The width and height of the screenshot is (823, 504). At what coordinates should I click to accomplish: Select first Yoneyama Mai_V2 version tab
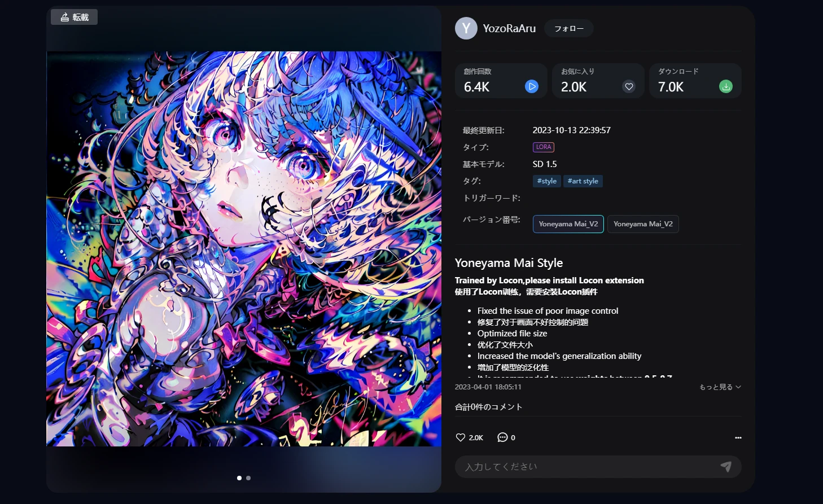coord(568,224)
